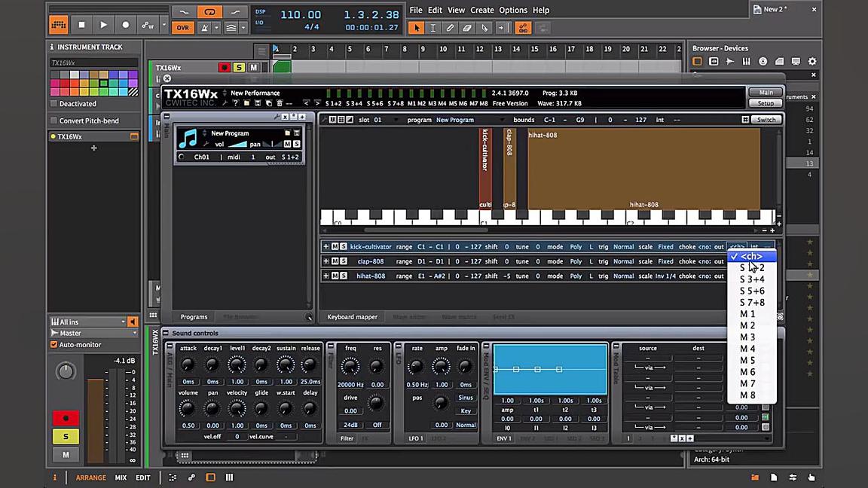Click the TX16Wx help question icon

click(x=236, y=103)
